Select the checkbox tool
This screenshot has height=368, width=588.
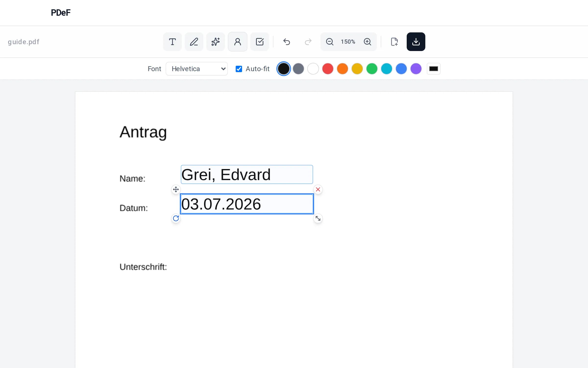[x=259, y=42]
